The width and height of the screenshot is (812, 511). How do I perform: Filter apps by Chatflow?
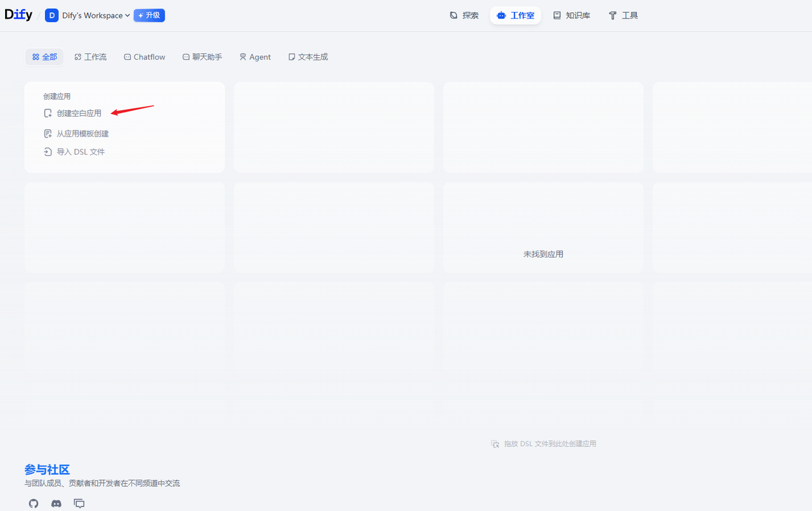145,57
